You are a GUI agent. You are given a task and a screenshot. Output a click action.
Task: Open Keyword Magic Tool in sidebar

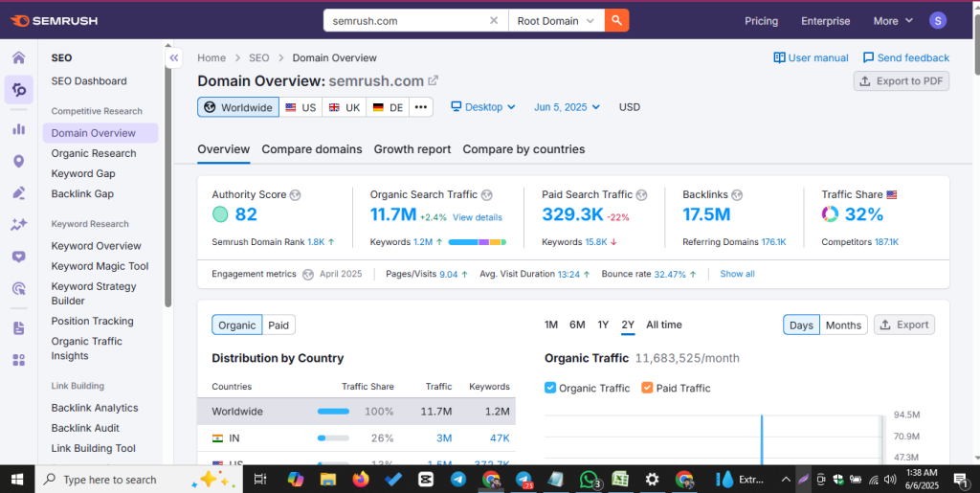(100, 266)
